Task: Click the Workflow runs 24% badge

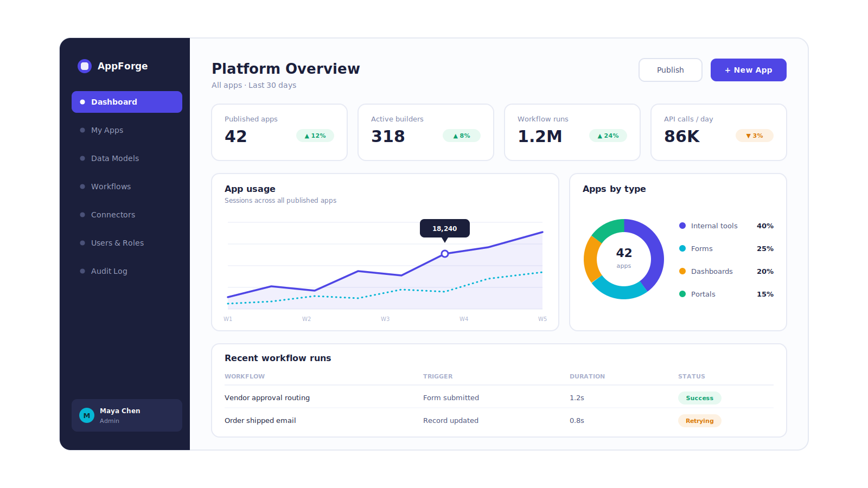Action: click(x=608, y=136)
